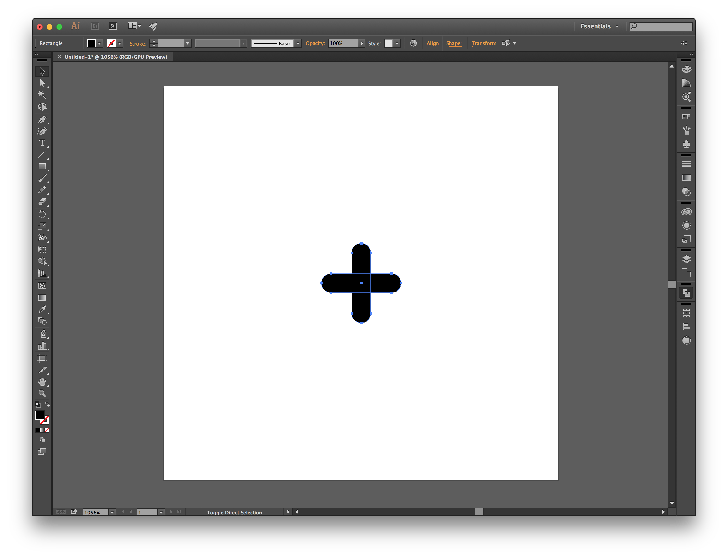
Task: Open the Swatches panel grid icon
Action: tap(686, 117)
